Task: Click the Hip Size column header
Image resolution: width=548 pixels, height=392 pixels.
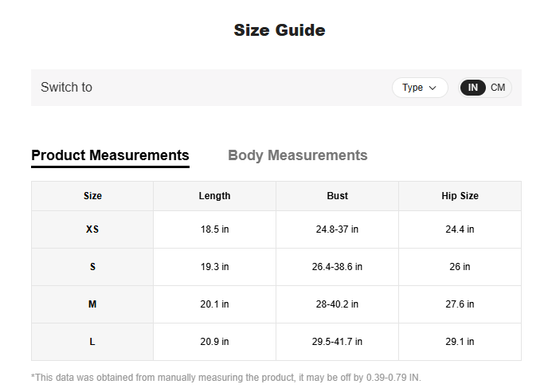Action: point(460,196)
